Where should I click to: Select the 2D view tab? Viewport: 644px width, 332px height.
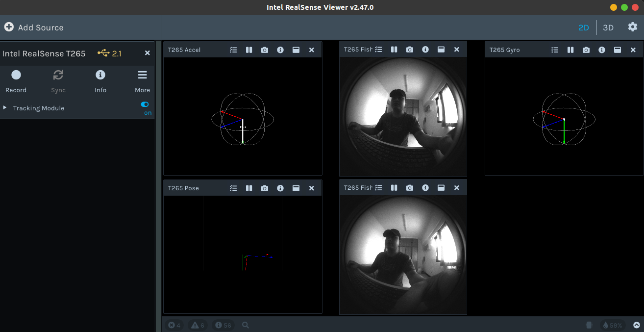[584, 27]
